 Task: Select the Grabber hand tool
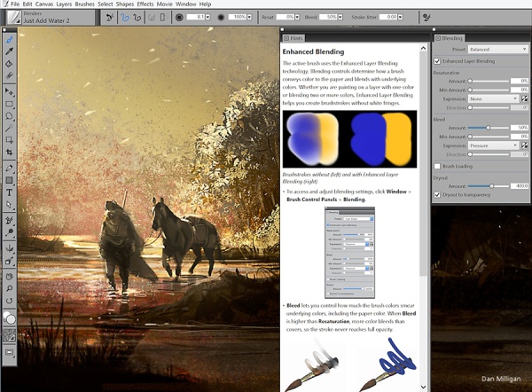click(x=9, y=277)
